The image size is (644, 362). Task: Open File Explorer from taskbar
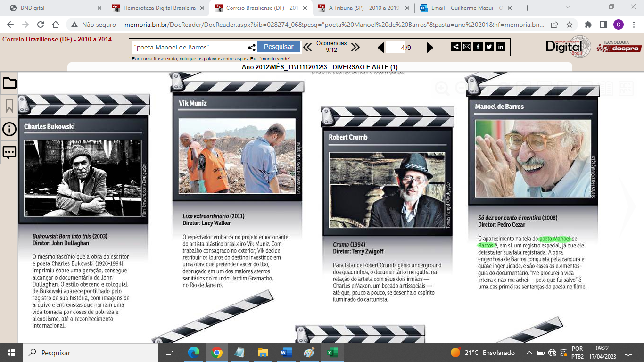tap(263, 353)
